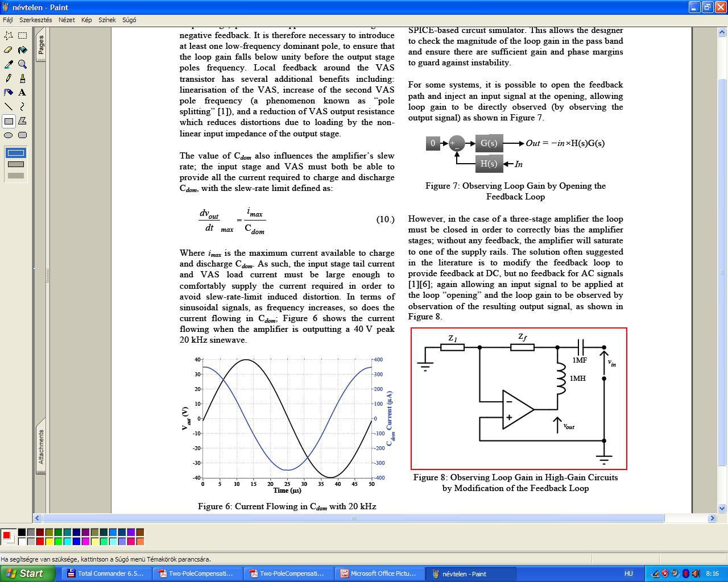Choose the Pencil tool
728x582 pixels.
9,78
